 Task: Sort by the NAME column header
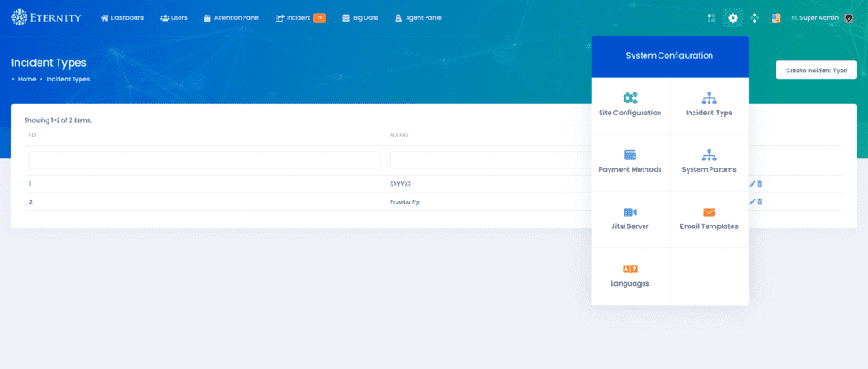click(x=399, y=135)
